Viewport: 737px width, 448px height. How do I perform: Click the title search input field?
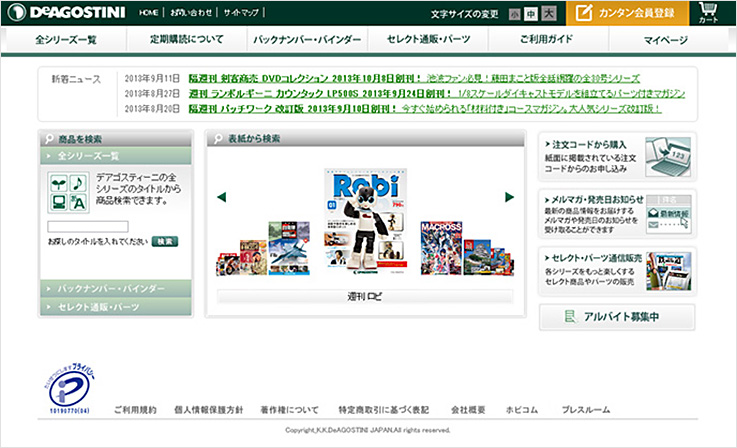(x=87, y=227)
